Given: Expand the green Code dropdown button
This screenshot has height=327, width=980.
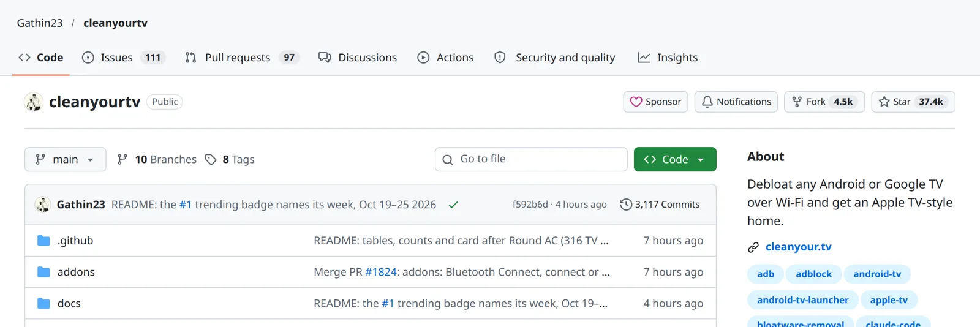Looking at the screenshot, I should click(x=675, y=159).
